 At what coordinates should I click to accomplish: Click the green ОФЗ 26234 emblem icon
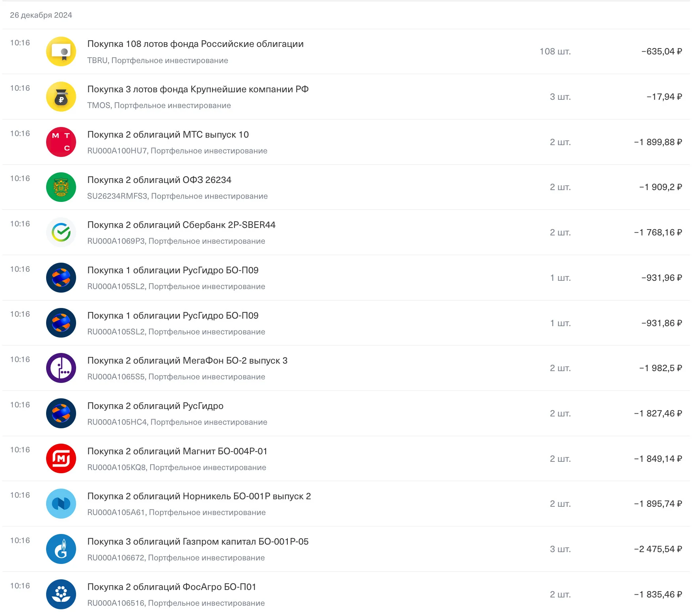point(61,187)
